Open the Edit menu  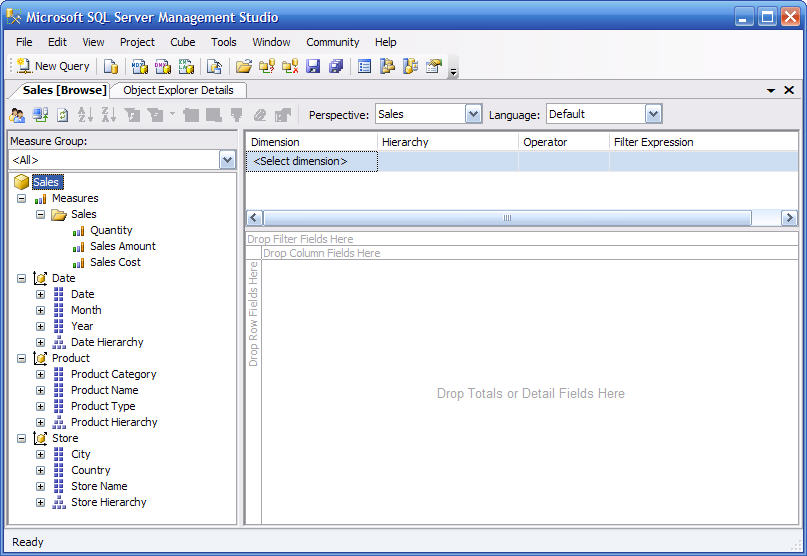(57, 42)
